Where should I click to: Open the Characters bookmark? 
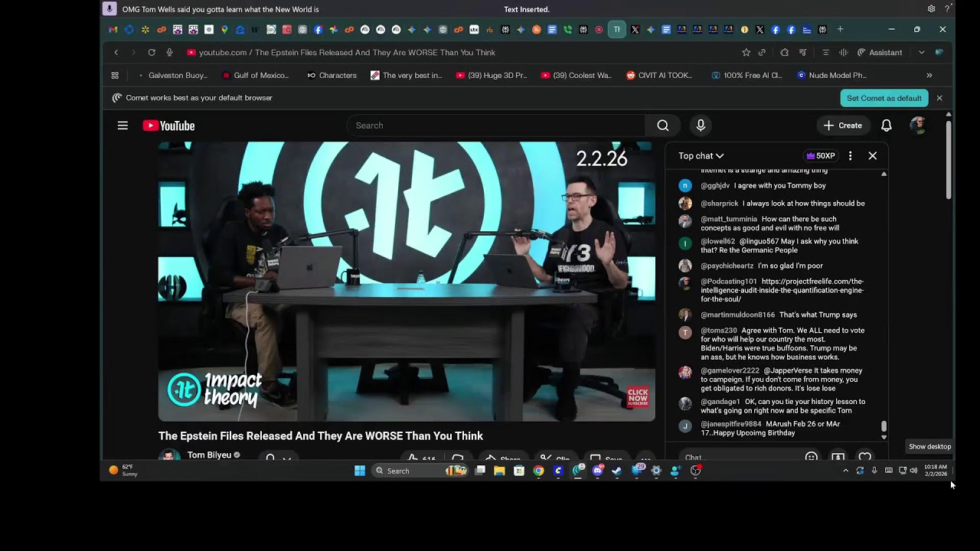click(332, 75)
